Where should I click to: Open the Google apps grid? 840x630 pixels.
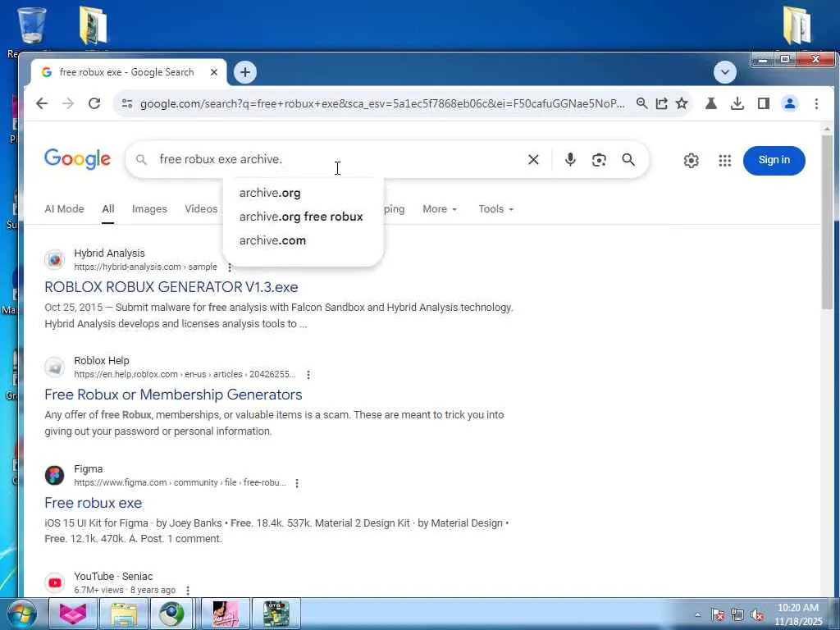point(725,160)
